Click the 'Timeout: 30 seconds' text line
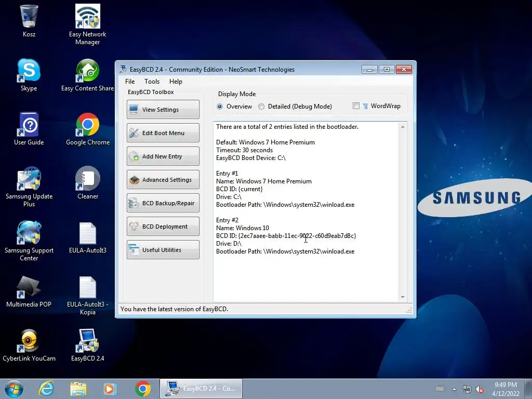The image size is (532, 399). click(244, 150)
